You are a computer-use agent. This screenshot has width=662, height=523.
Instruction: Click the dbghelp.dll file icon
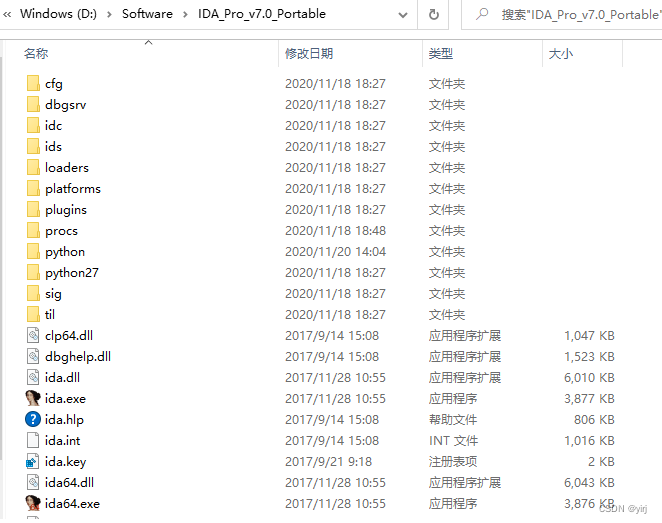click(x=33, y=357)
